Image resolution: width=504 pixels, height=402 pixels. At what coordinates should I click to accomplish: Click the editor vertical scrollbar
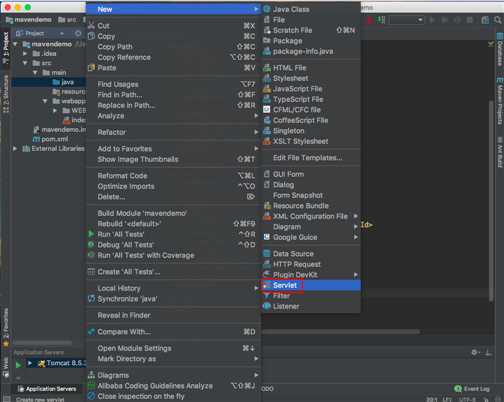click(x=491, y=200)
